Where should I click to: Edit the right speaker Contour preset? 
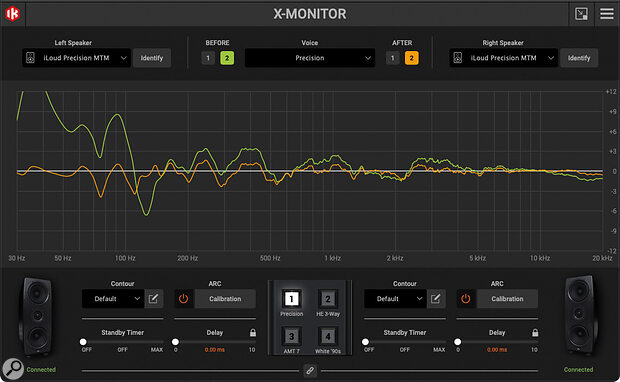coord(436,299)
